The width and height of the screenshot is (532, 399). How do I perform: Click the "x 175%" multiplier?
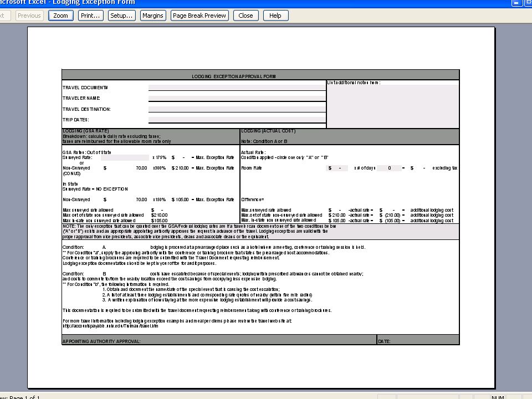(x=160, y=157)
